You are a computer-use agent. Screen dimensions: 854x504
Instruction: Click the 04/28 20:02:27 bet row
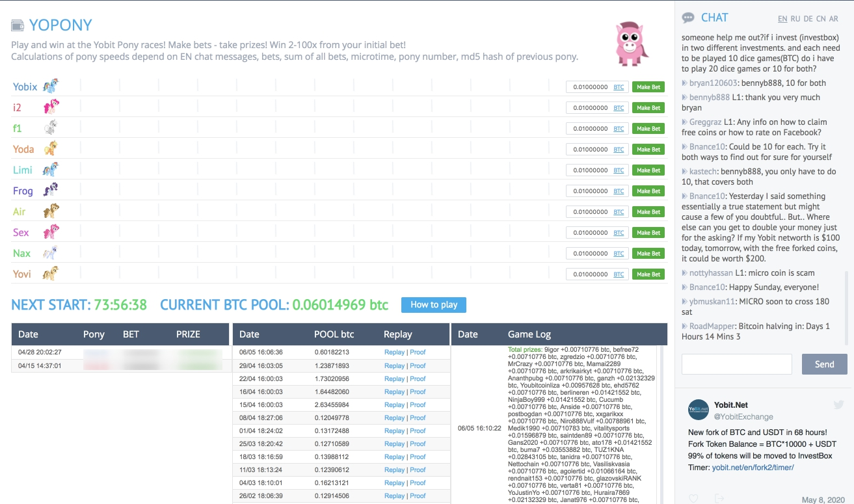click(x=122, y=352)
